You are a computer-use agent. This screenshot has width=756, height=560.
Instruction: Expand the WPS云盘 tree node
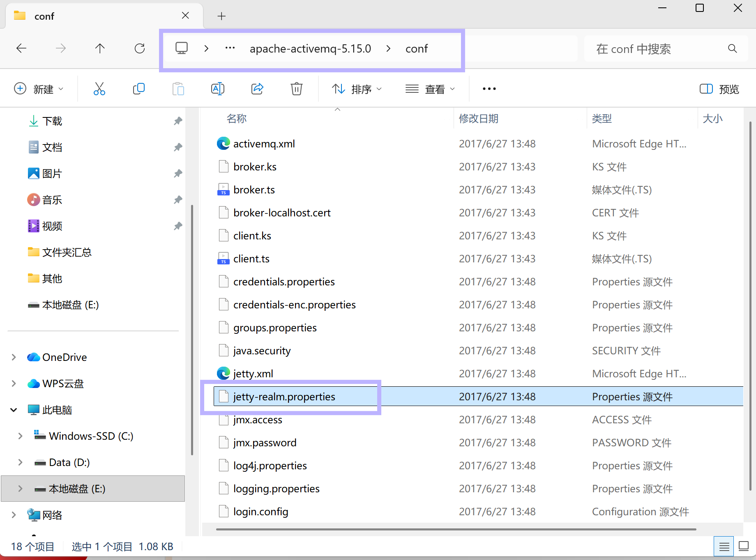pos(14,383)
